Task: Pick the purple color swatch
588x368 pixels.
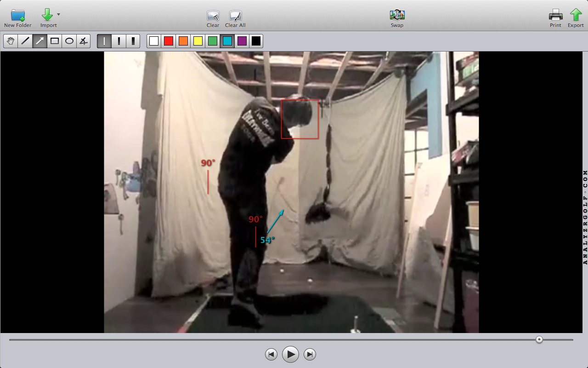Action: click(x=242, y=41)
